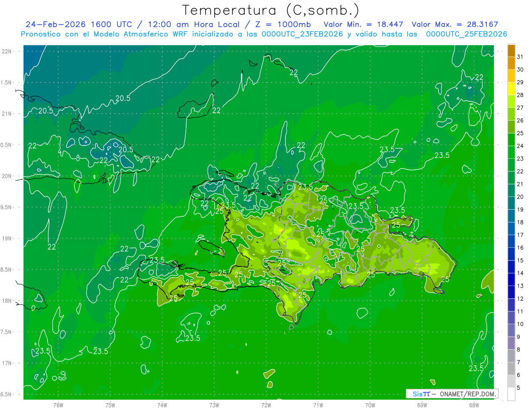Click the color scale label "30"

520,70
